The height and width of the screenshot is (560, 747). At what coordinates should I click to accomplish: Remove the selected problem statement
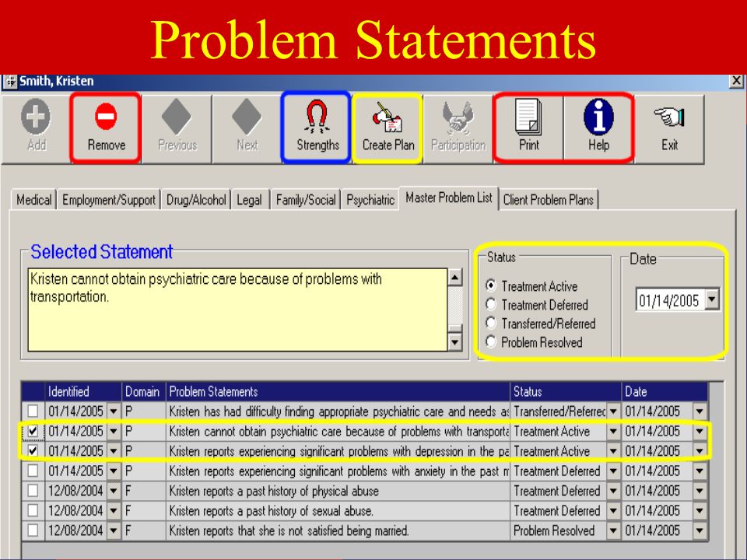pyautogui.click(x=106, y=129)
